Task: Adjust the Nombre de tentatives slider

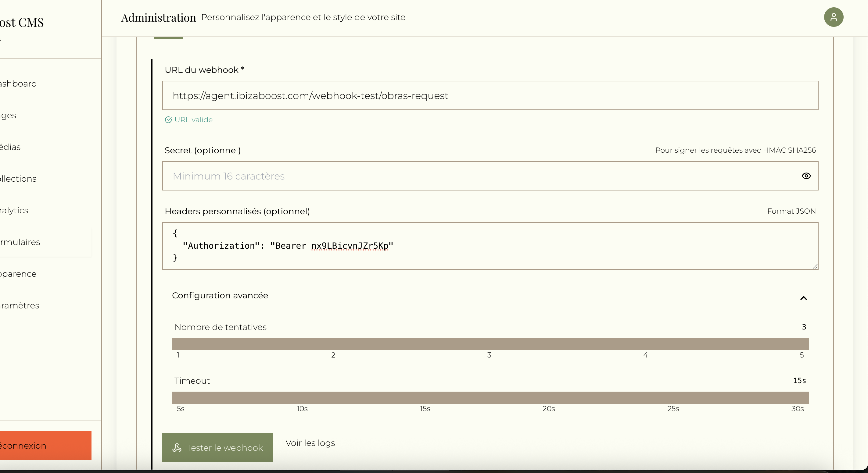Action: pos(490,344)
